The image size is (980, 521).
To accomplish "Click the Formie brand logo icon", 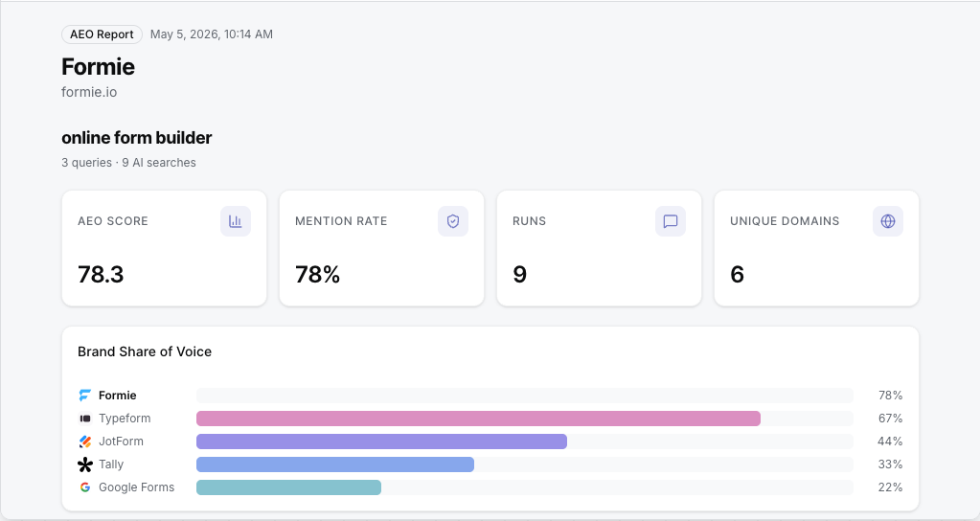I will coord(85,396).
